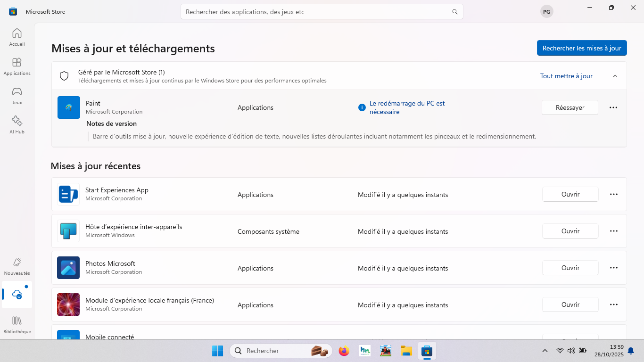Click the Paint app icon
This screenshot has width=644, height=362.
(x=69, y=107)
